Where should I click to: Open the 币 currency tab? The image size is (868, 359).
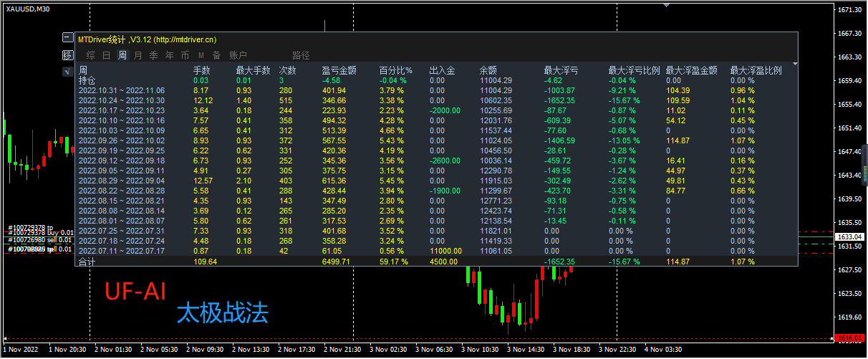click(185, 55)
